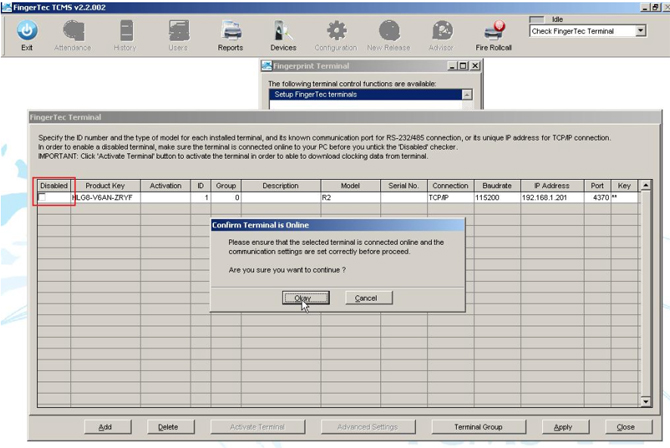Click Cancel in Confirm Terminal dialog
Screen dimensions: 670x448
(x=368, y=298)
